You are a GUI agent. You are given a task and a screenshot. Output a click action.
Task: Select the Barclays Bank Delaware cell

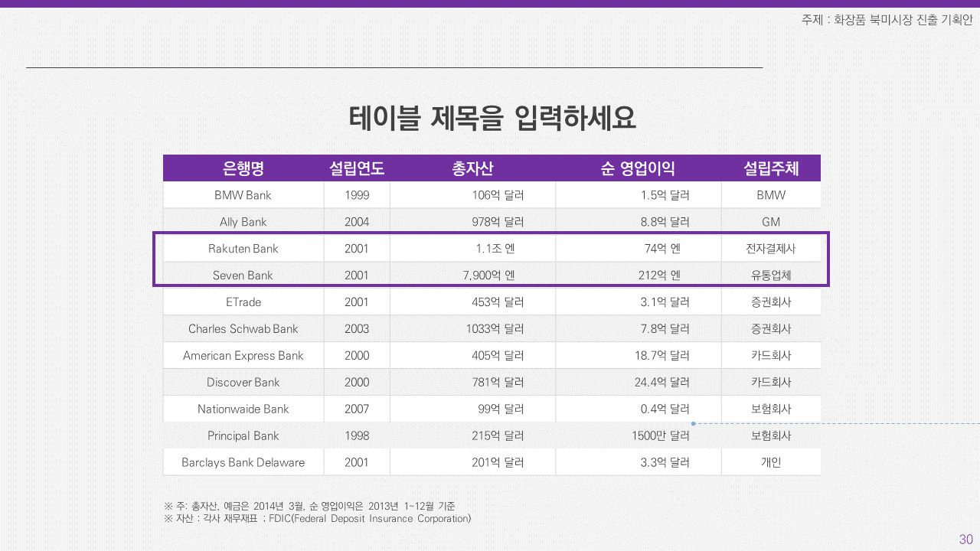coord(243,463)
